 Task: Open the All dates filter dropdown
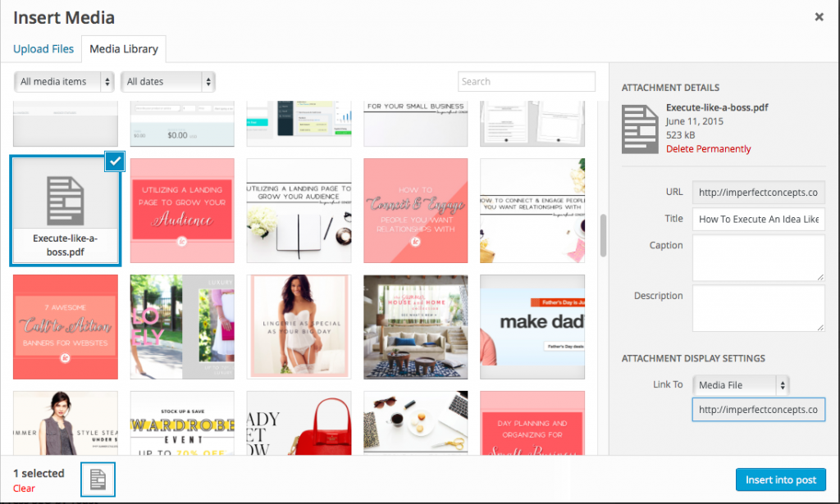167,82
